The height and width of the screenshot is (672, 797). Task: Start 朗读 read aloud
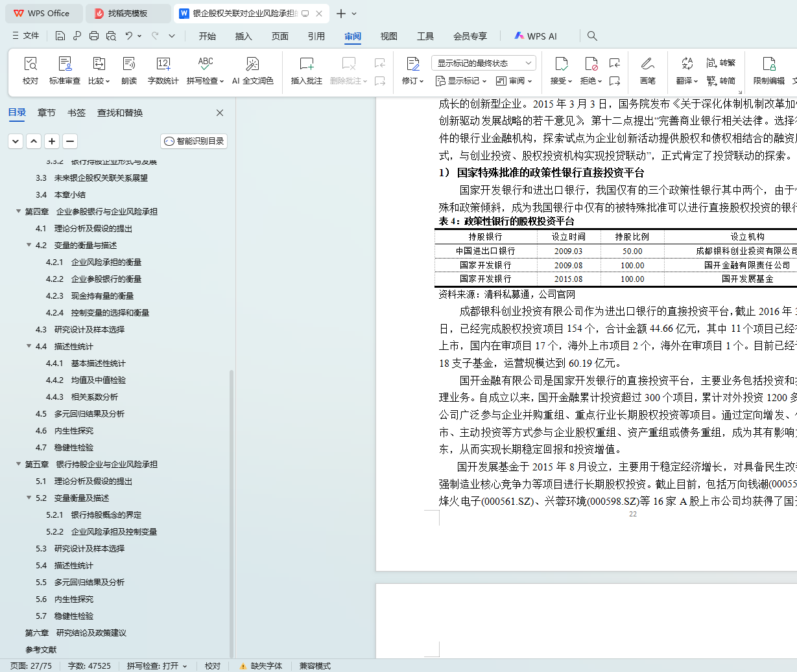129,71
